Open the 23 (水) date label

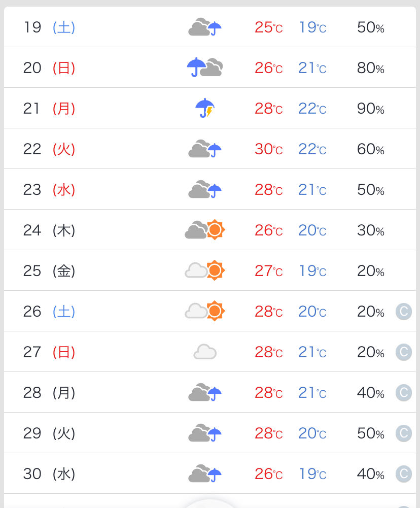coord(49,189)
